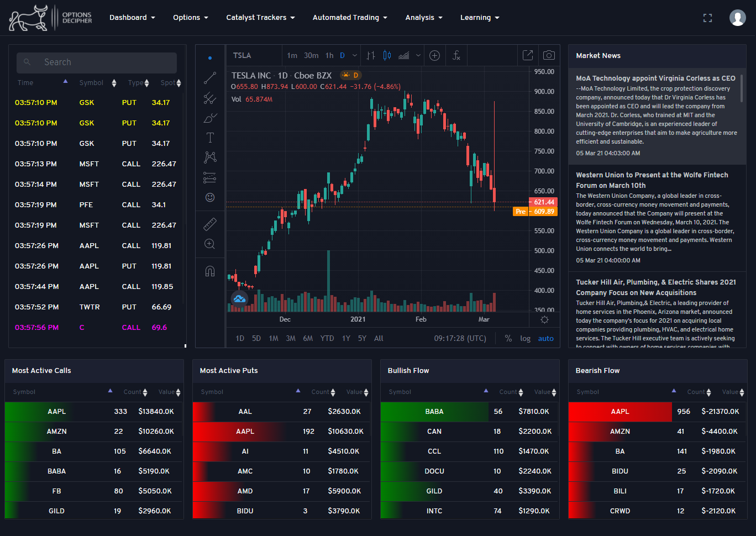Toggle auto scale on chart

[x=546, y=338]
